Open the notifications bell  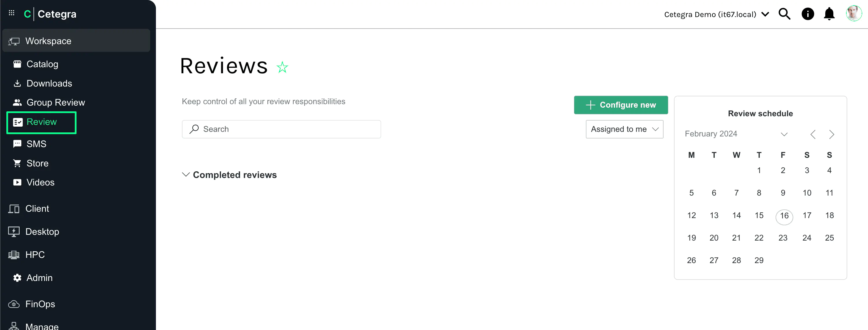click(x=829, y=14)
